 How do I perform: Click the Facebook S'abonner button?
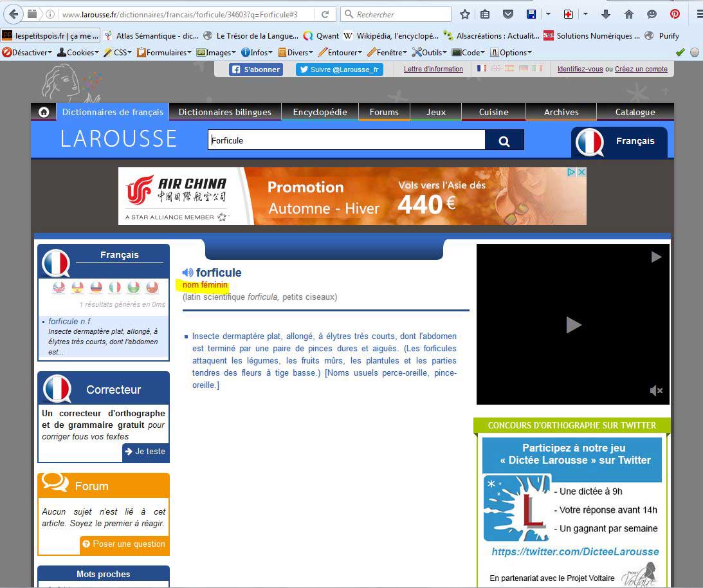click(256, 69)
